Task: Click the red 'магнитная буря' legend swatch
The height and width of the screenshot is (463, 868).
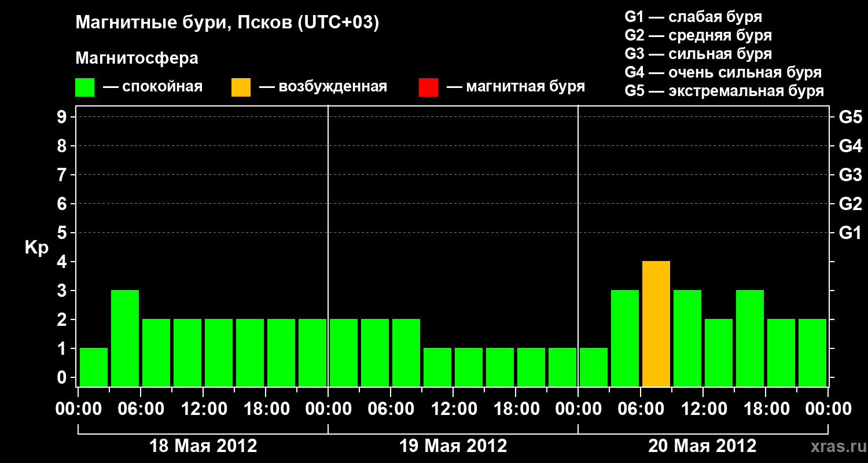Action: pyautogui.click(x=428, y=87)
